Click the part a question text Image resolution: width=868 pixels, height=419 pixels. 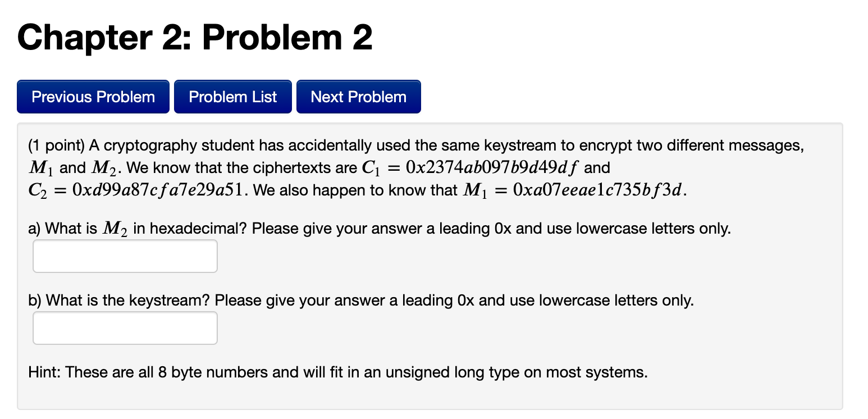coord(379,228)
